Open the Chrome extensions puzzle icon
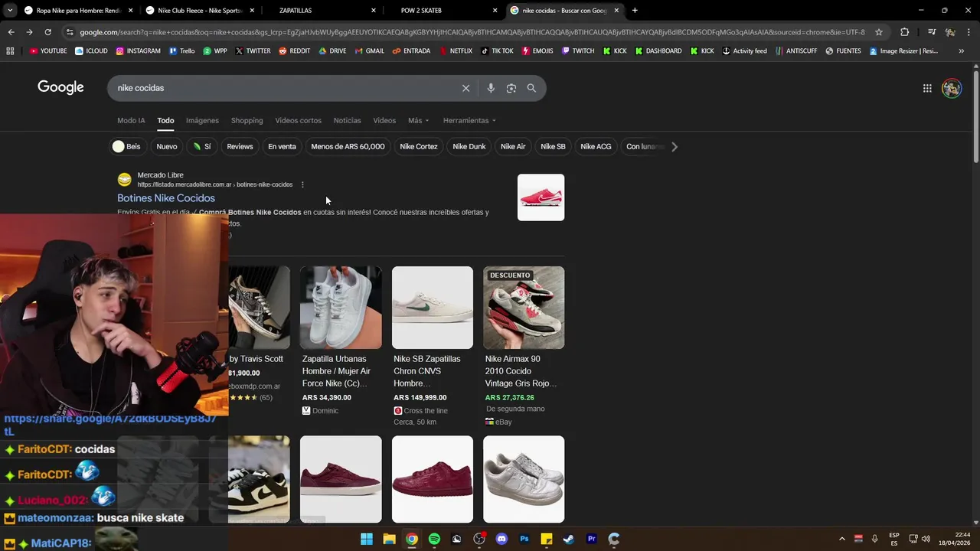Screen dimensions: 980x551 [x=905, y=32]
